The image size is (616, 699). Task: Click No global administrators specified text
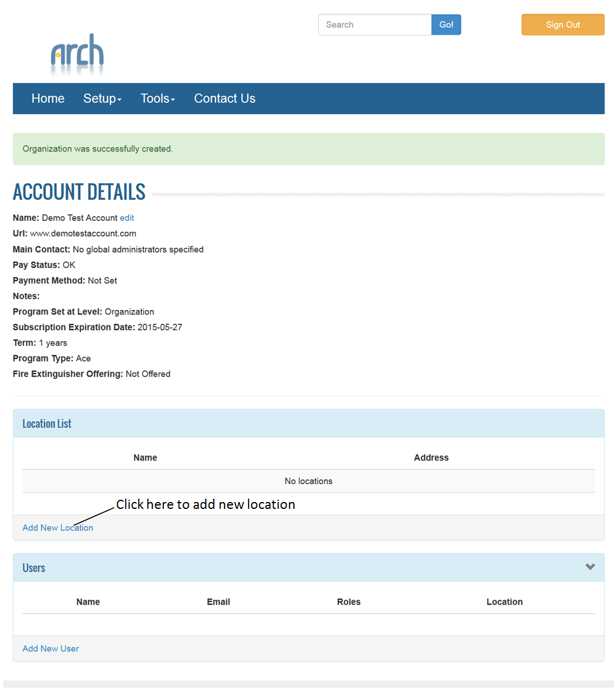[138, 249]
